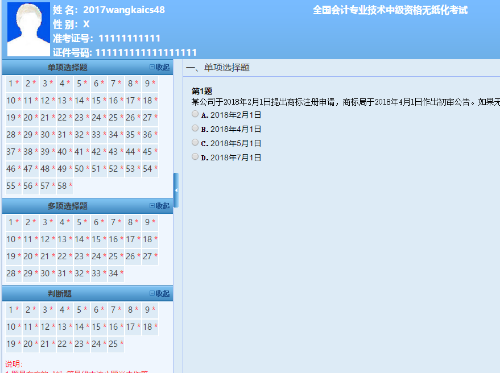Go to question 18 in 判断题
500x373 pixels.
click(x=150, y=327)
